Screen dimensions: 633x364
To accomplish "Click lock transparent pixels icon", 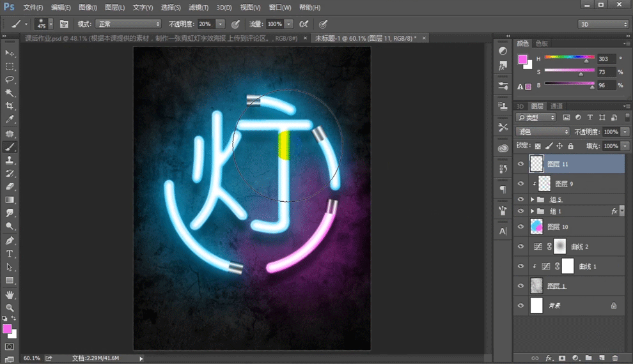I will (x=538, y=146).
